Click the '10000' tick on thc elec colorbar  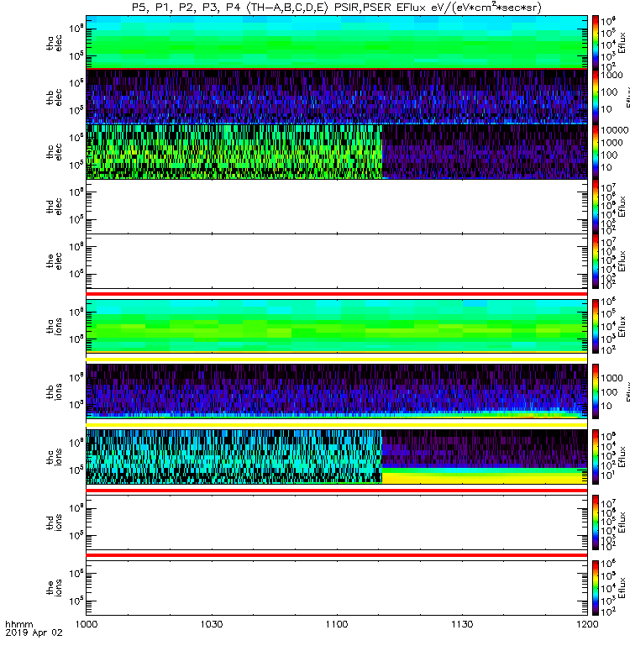pos(615,130)
